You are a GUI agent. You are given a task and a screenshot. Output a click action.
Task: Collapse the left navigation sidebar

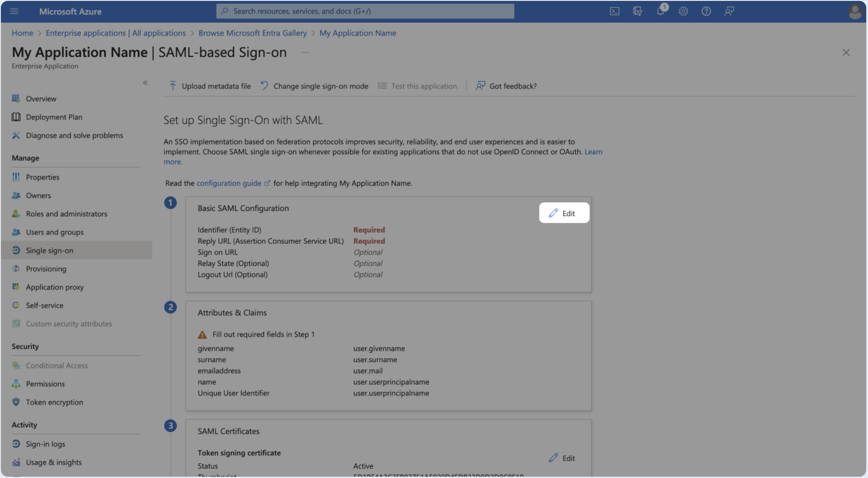click(145, 83)
